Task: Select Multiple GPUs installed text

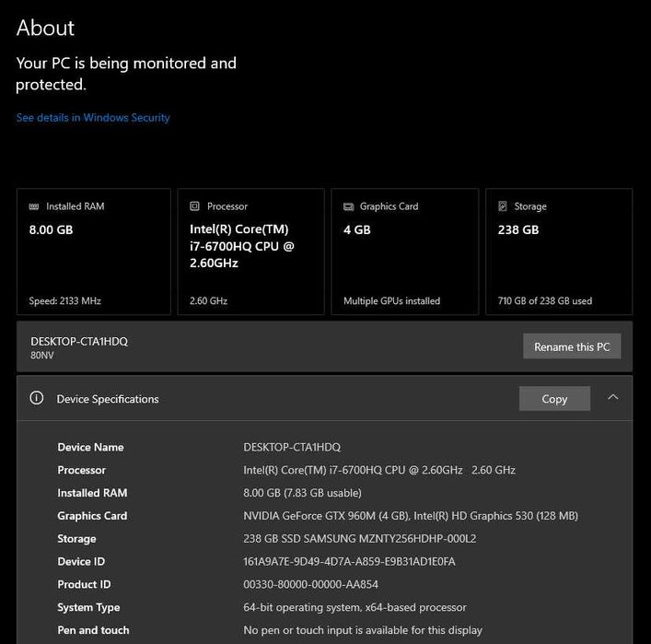Action: (x=391, y=301)
